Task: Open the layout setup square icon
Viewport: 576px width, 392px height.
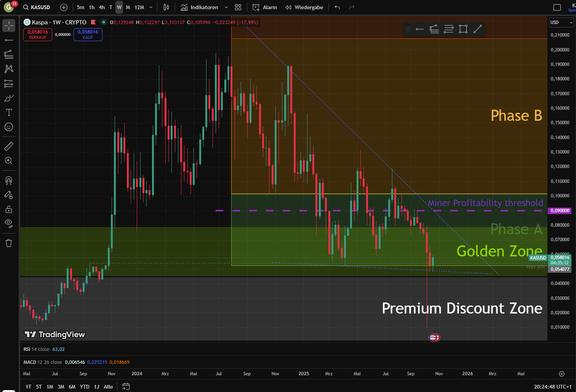Action: point(557,7)
